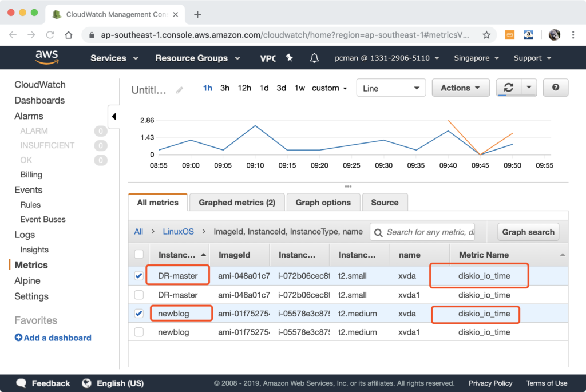
Task: Click the browser address bar URL
Action: (285, 35)
